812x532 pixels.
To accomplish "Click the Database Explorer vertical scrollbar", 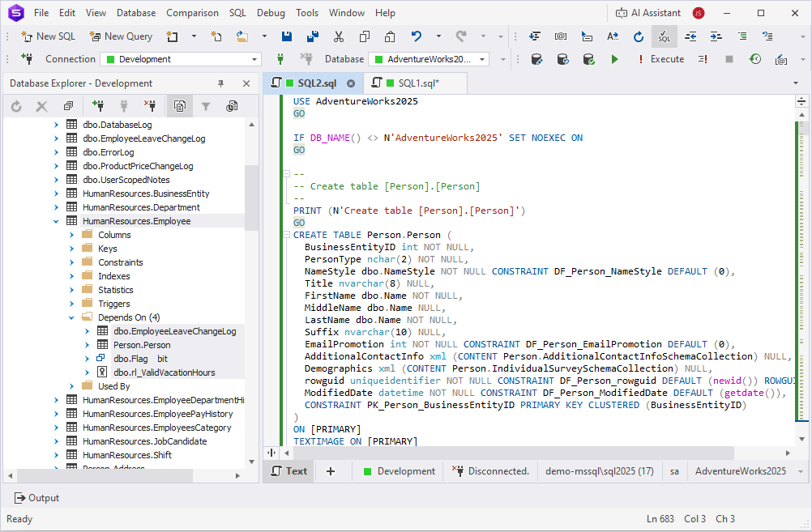I will 252,197.
